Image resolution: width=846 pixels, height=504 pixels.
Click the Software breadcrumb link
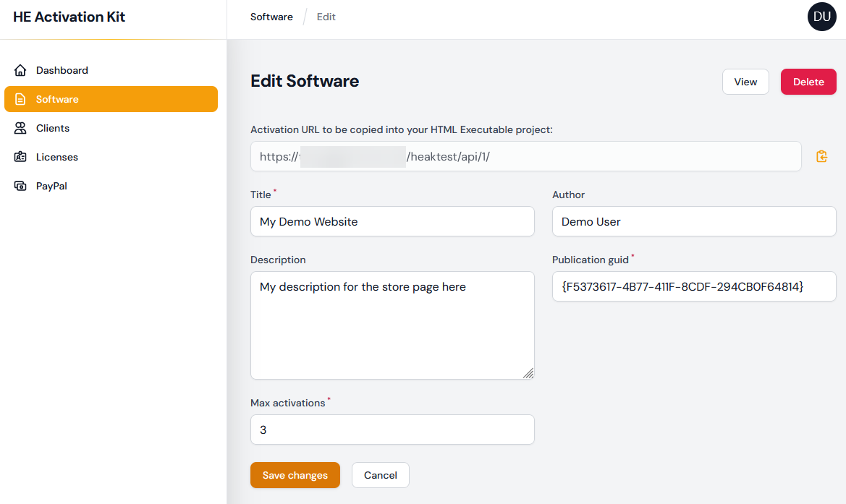[x=271, y=17]
